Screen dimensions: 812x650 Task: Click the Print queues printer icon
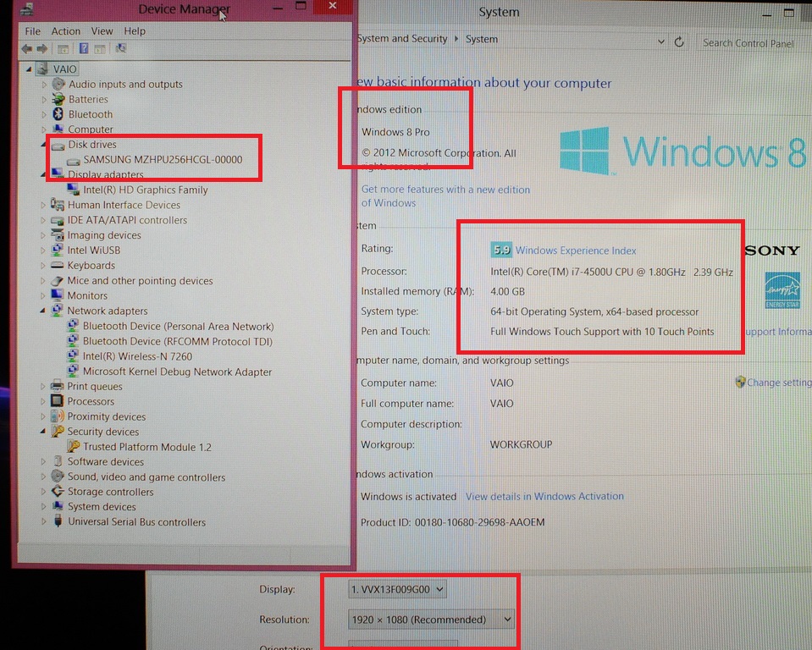pos(57,386)
